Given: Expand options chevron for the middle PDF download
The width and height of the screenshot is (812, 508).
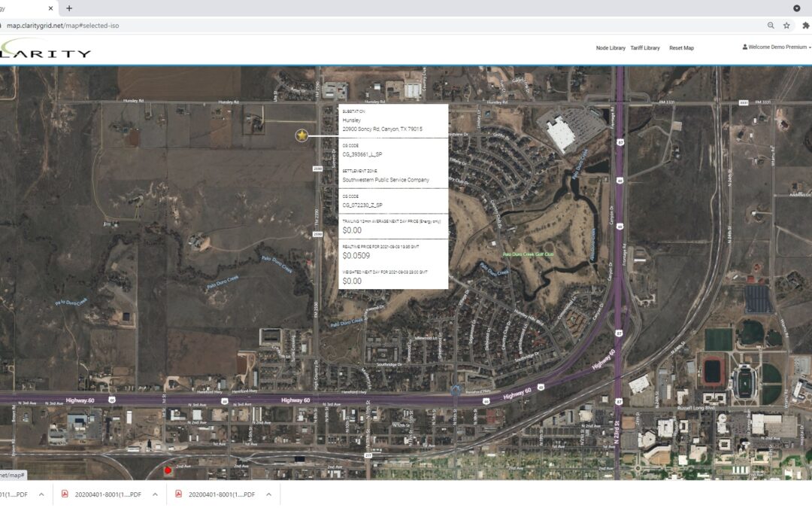Looking at the screenshot, I should pyautogui.click(x=155, y=494).
